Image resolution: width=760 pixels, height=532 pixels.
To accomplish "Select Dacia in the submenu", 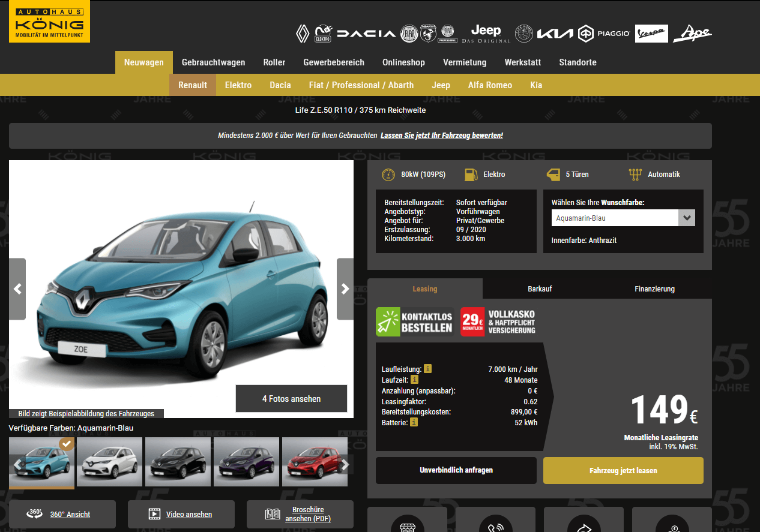I will (x=280, y=85).
